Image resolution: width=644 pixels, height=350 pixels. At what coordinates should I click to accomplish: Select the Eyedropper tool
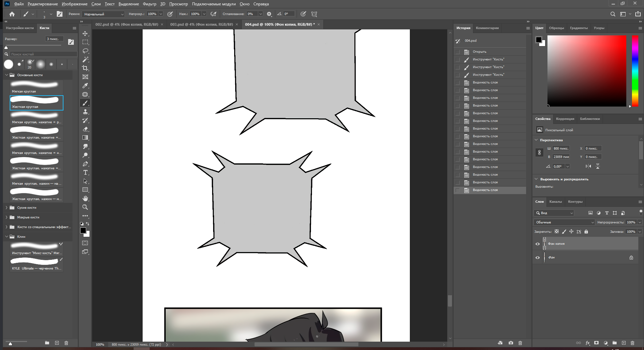[x=85, y=85]
